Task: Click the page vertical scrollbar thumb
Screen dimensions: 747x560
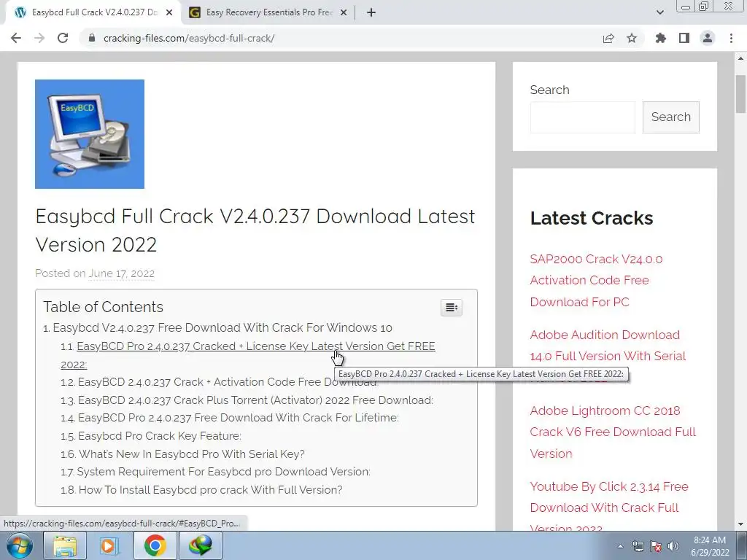Action: coord(740,94)
